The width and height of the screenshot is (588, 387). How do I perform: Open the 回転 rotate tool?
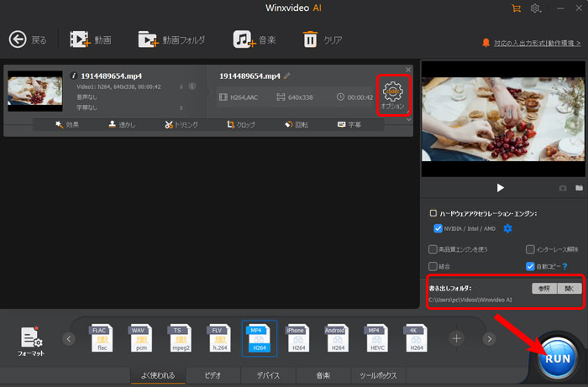(297, 124)
